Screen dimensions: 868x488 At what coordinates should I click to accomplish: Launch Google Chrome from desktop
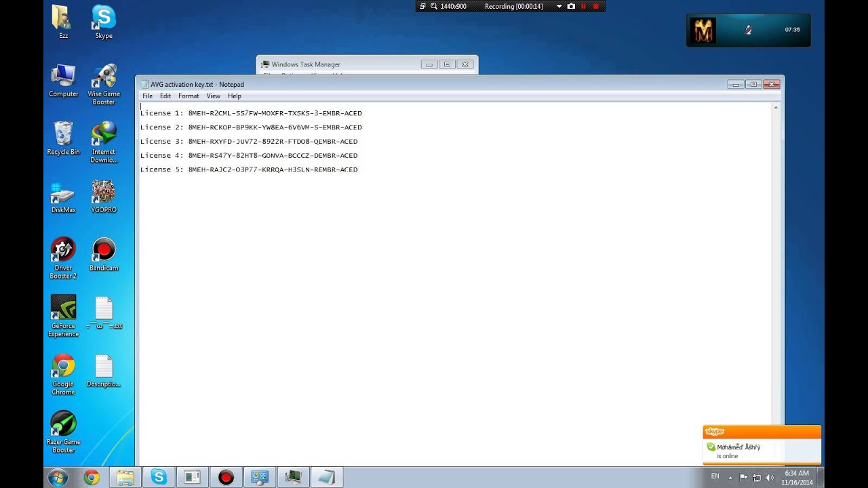[63, 374]
